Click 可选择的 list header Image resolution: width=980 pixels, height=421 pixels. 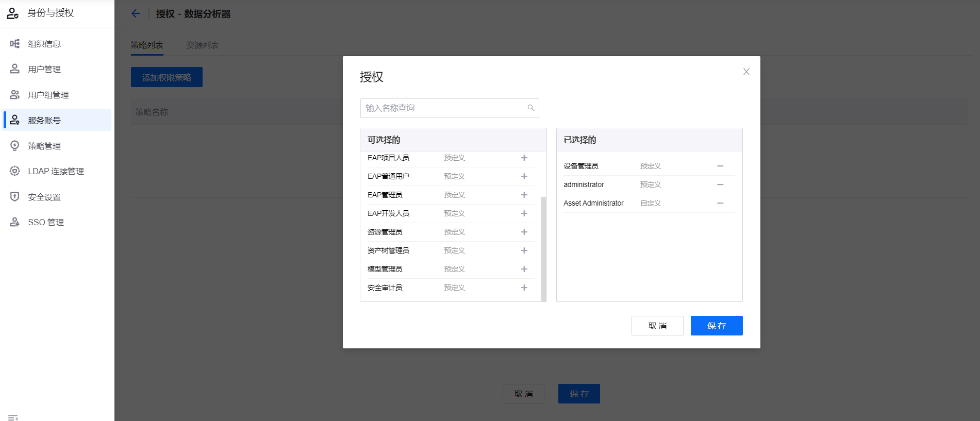point(453,140)
